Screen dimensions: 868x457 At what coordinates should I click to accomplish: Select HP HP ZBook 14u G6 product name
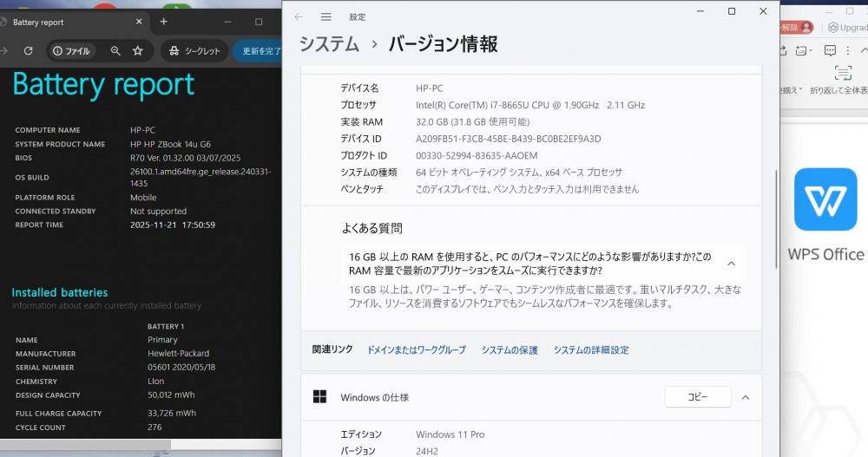coord(170,144)
